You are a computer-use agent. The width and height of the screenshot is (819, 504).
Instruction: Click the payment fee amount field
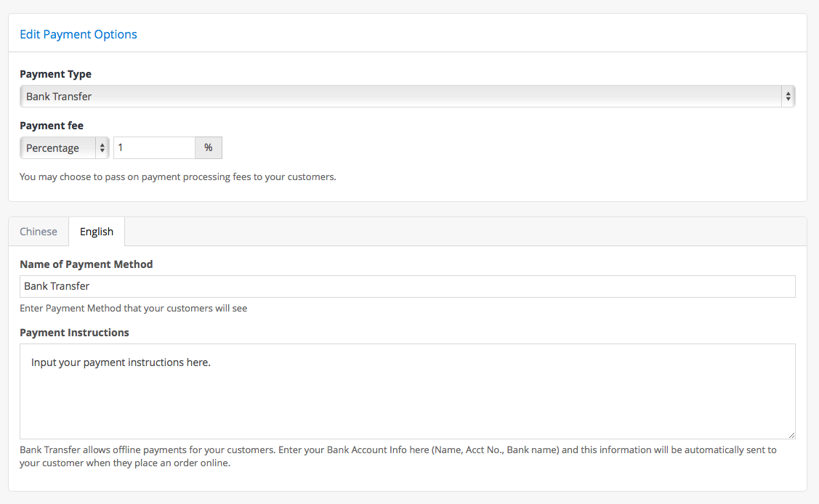tap(155, 147)
